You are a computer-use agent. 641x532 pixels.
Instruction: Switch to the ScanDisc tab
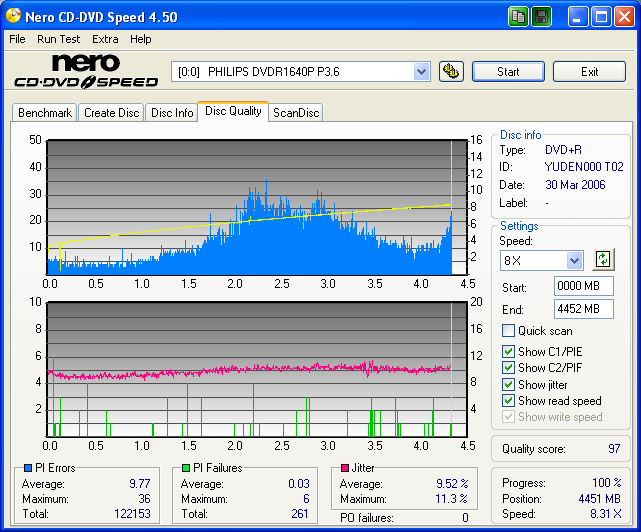click(x=296, y=112)
